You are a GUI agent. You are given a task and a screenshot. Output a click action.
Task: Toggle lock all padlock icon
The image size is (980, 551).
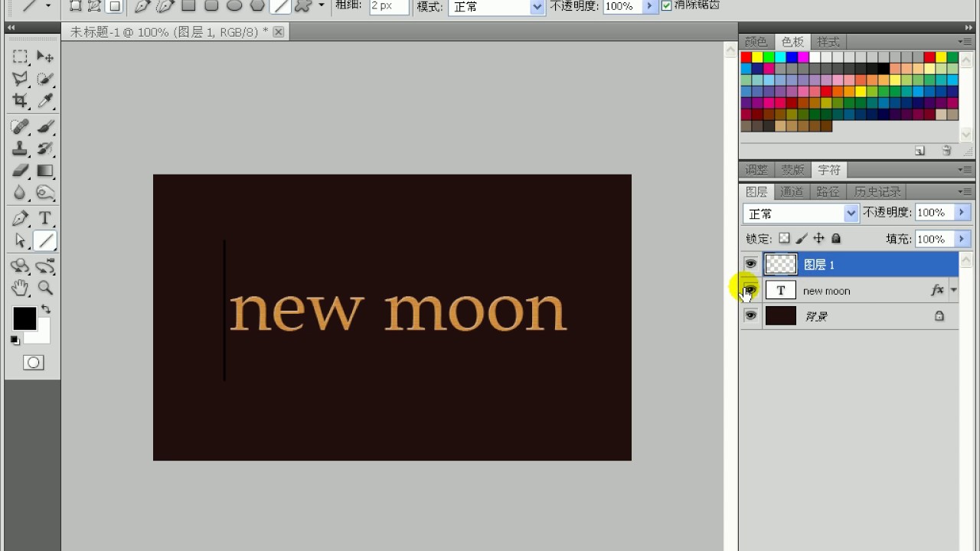coord(836,239)
